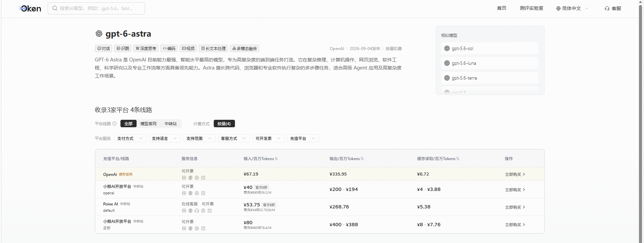Click the ¥67.19 input price
Image resolution: width=644 pixels, height=243 pixels.
click(x=251, y=174)
